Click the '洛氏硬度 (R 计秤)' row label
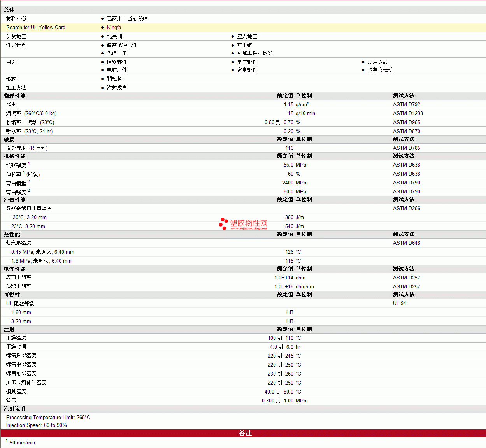486x448 pixels. (x=27, y=148)
